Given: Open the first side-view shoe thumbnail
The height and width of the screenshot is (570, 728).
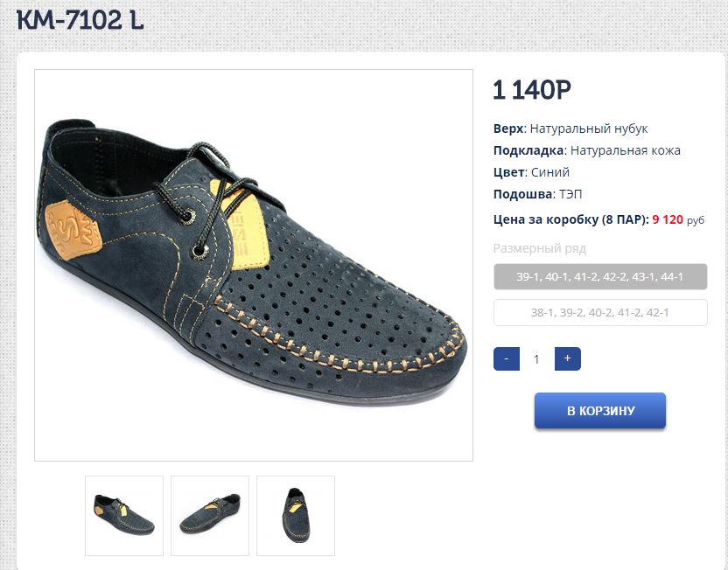Looking at the screenshot, I should pyautogui.click(x=124, y=516).
